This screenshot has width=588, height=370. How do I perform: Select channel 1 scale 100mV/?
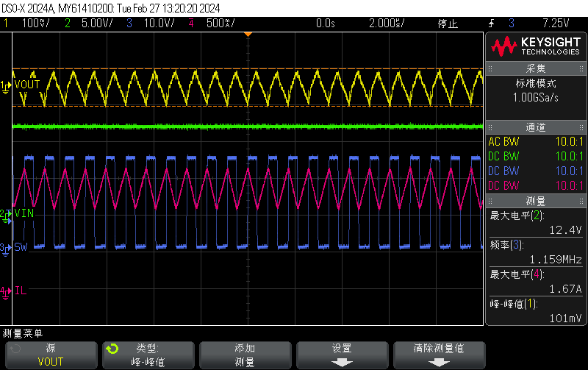pyautogui.click(x=35, y=24)
